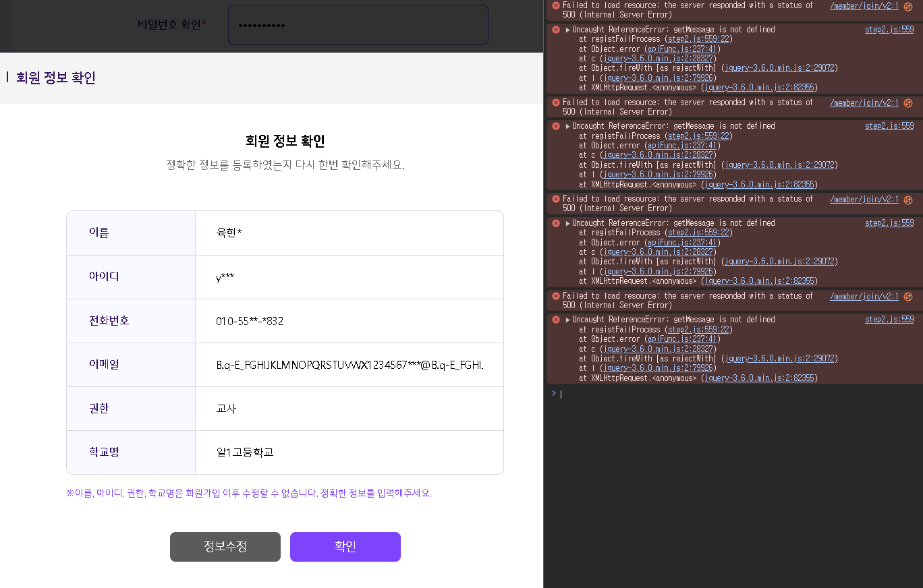923x588 pixels.
Task: Collapse the second Uncaught ReferenceError stack trace
Action: click(x=568, y=126)
